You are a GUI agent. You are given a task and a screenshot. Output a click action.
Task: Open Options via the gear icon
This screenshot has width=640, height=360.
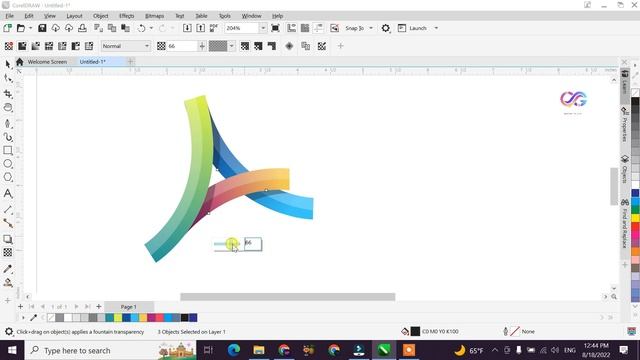pyautogui.click(x=386, y=28)
